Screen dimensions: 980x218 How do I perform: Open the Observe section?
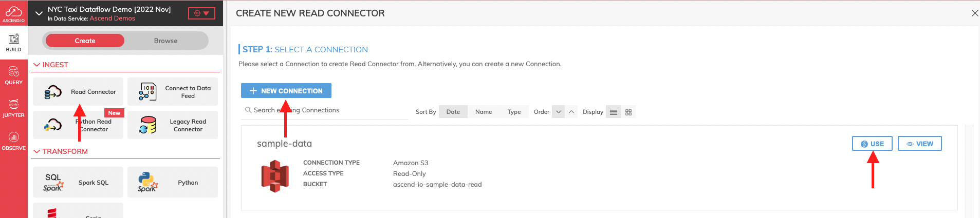[x=14, y=141]
